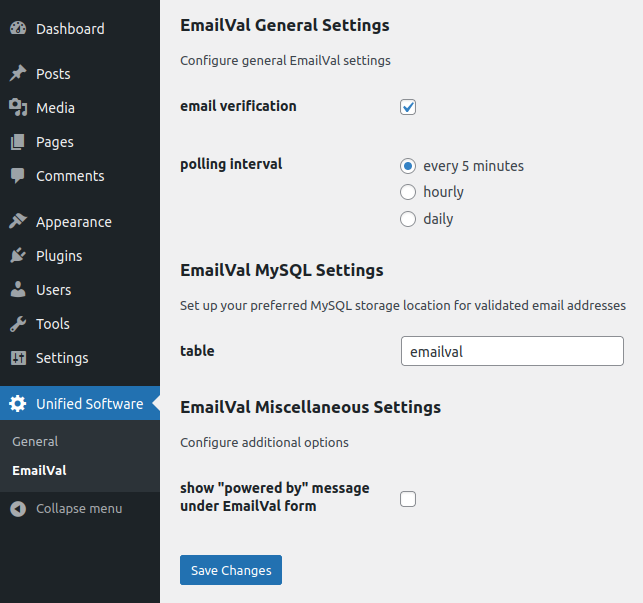Select the Unified Software menu entry
Viewport: 643px width, 603px height.
click(80, 403)
